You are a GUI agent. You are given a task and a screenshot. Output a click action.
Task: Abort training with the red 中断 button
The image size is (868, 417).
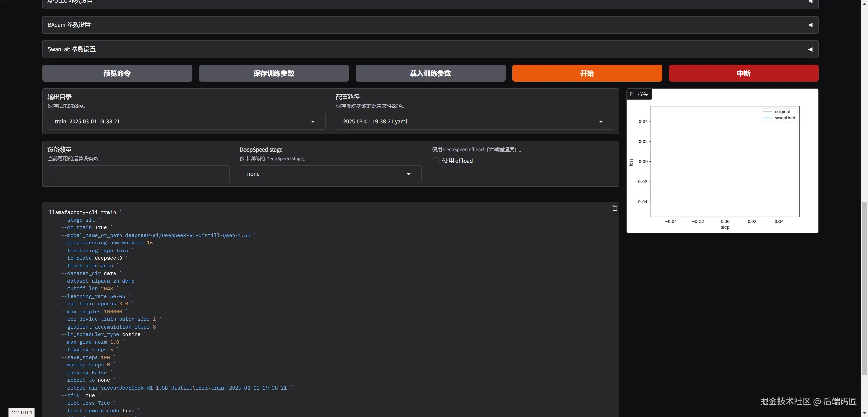click(744, 73)
